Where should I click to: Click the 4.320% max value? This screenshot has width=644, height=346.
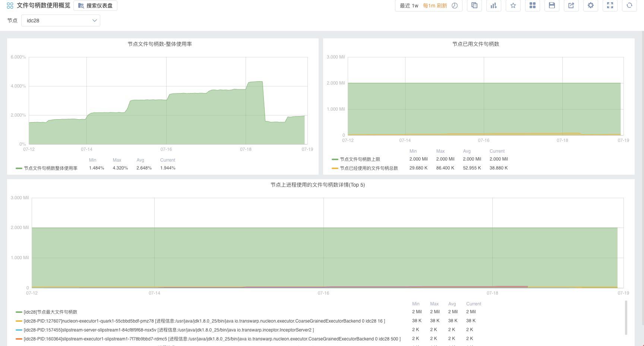click(x=120, y=168)
